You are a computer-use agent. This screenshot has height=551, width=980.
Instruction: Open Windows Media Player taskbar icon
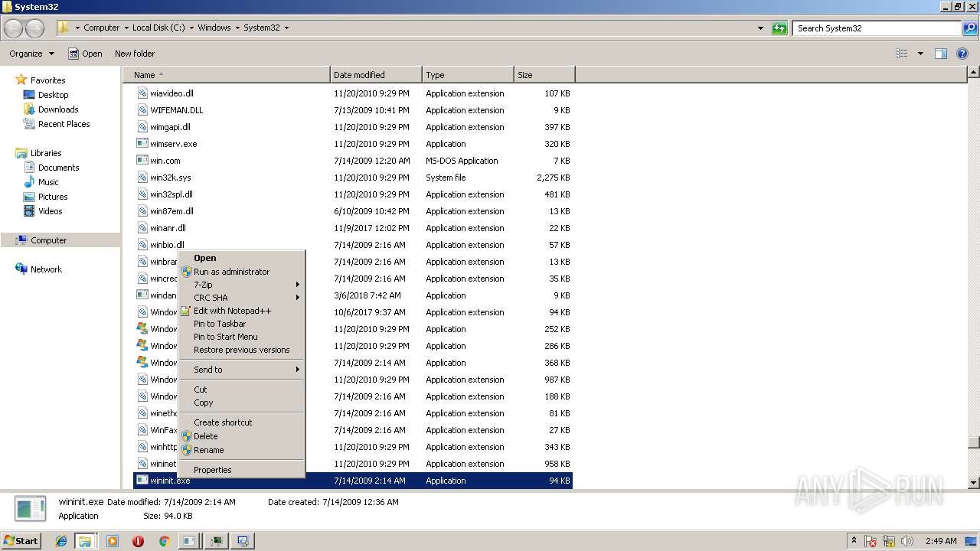point(113,541)
